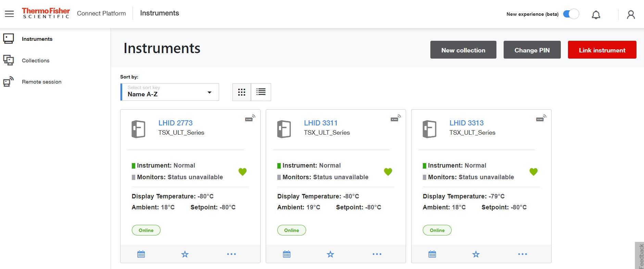The height and width of the screenshot is (269, 644).
Task: Click 'TSX_ULT_Series' under LHID 3313
Action: coord(472,133)
